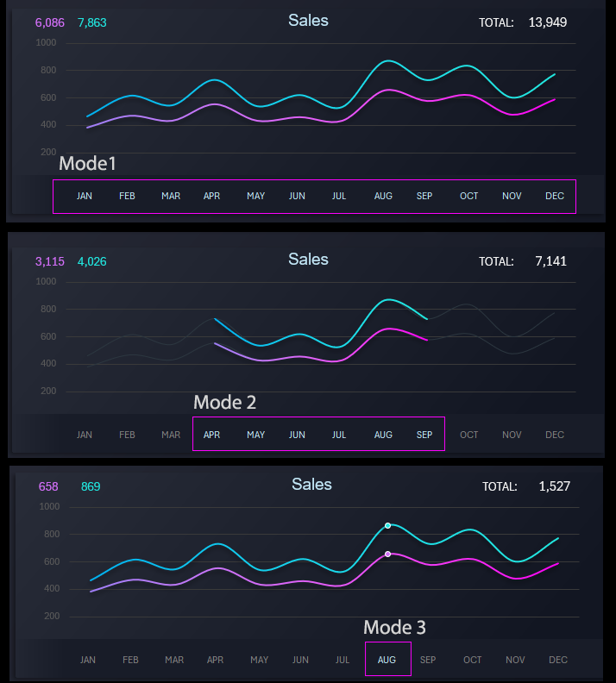Viewport: 616px width, 683px height.
Task: Choose MAY in the Mode 2 month range
Action: (256, 435)
